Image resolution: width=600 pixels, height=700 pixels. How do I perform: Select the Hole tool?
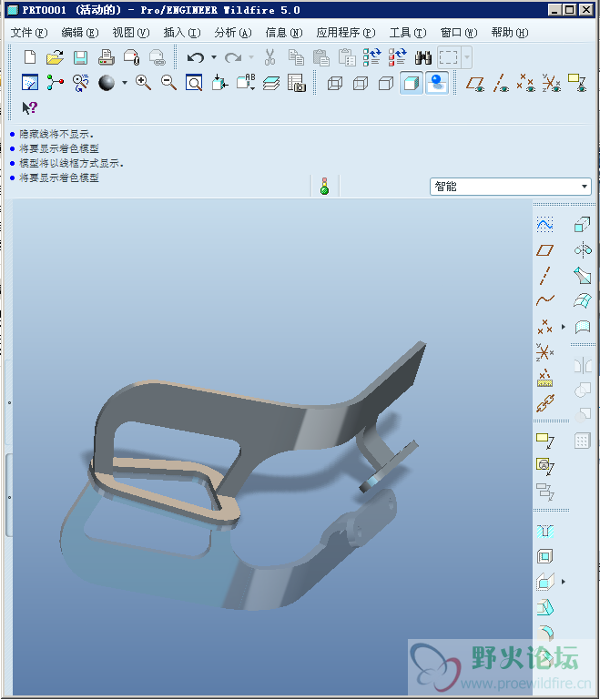tap(544, 532)
